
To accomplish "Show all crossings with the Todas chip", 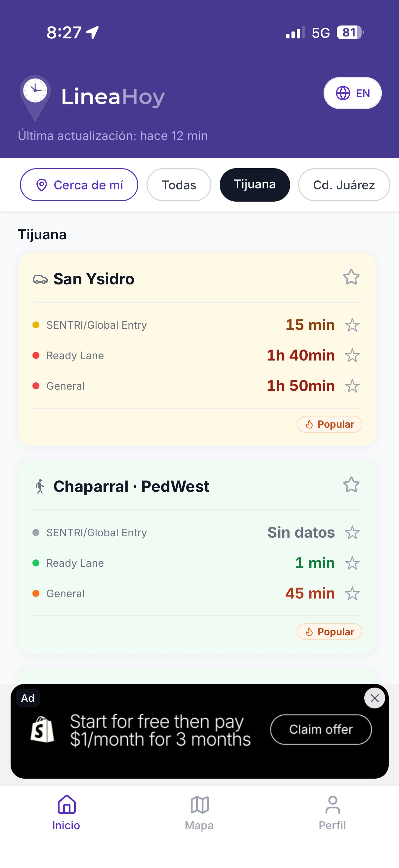I will point(179,185).
